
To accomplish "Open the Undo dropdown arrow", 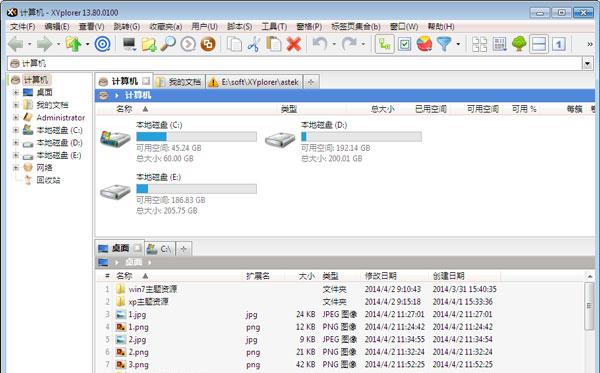I will pos(334,44).
